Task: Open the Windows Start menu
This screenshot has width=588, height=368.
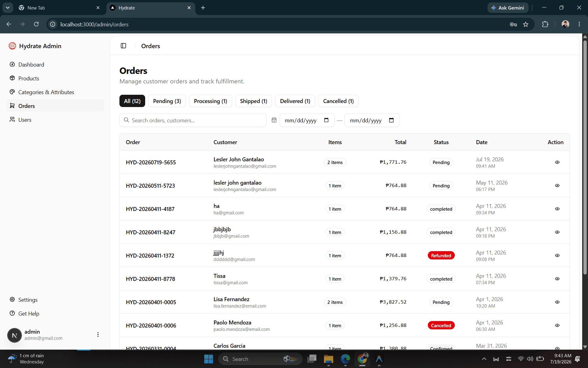Action: 209,359
